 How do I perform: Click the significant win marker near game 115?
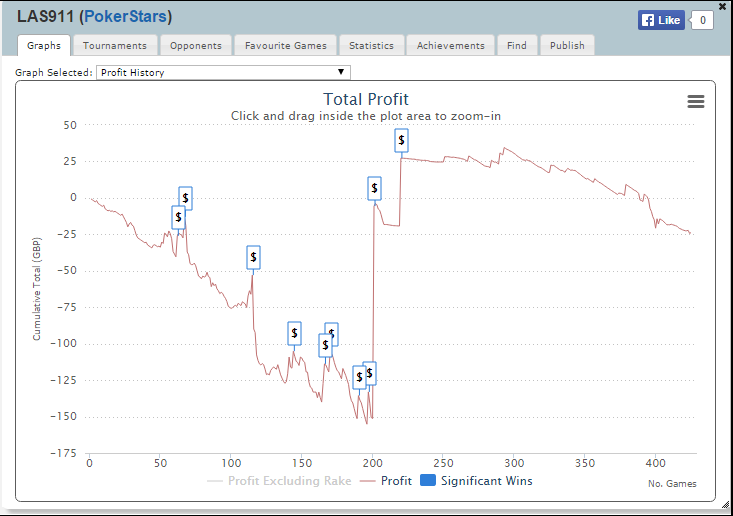(253, 257)
